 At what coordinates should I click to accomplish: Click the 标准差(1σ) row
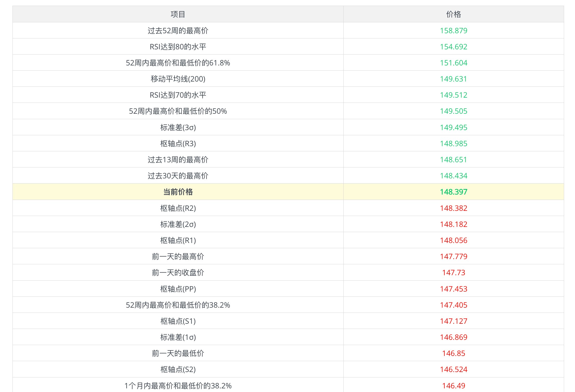point(178,337)
